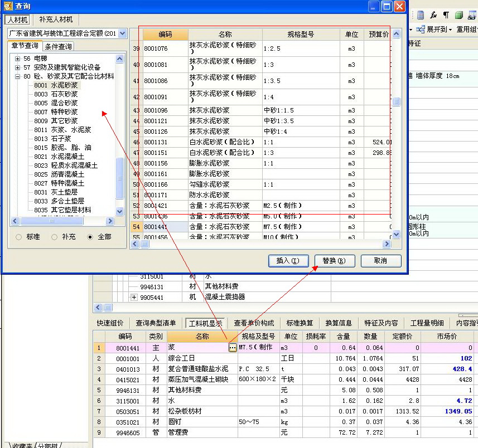Click the 综合工日 cell in row 0001001
This screenshot has width=478, height=448.
(202, 358)
